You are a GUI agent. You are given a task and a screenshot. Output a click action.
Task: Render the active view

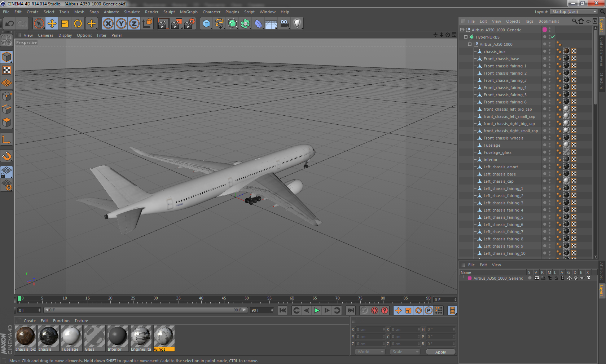[x=163, y=24]
